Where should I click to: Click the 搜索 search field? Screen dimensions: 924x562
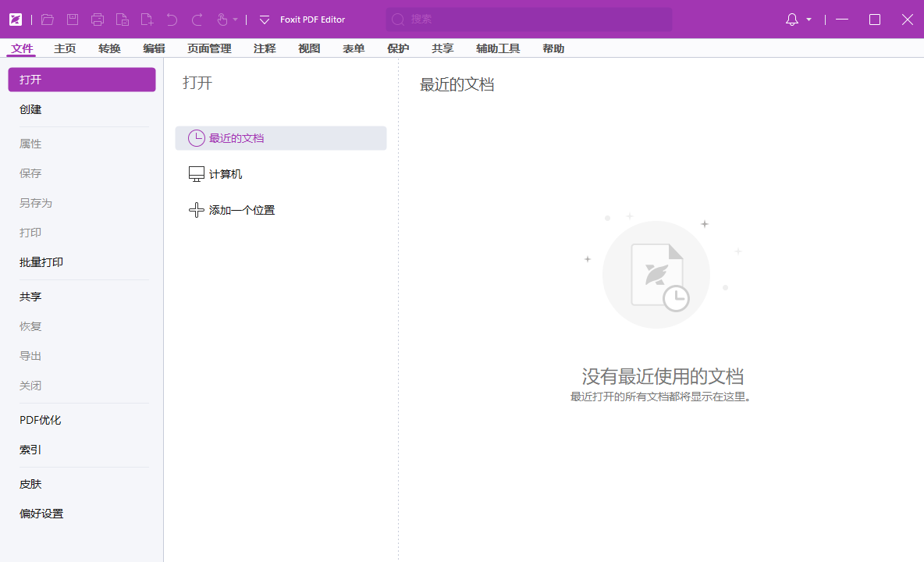click(x=528, y=19)
